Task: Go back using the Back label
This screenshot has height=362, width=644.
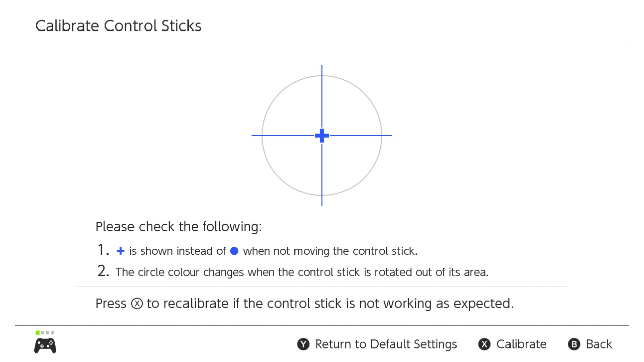Action: pyautogui.click(x=599, y=344)
